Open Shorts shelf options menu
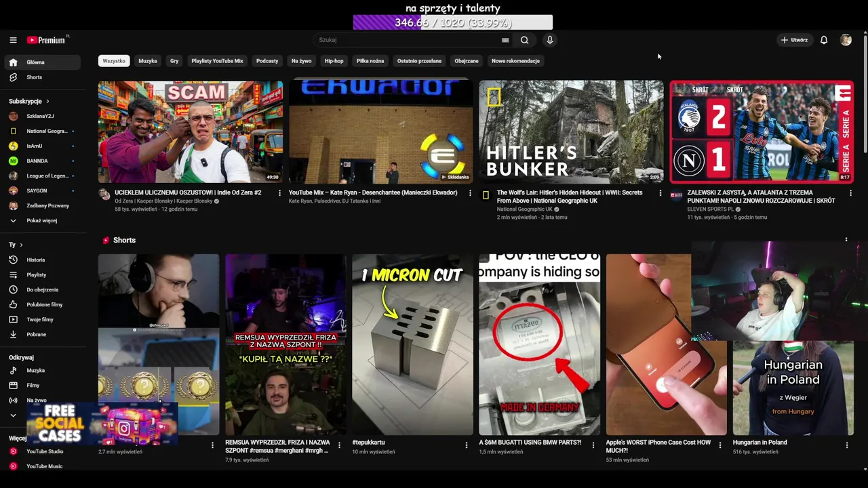The width and height of the screenshot is (868, 488). (x=846, y=239)
